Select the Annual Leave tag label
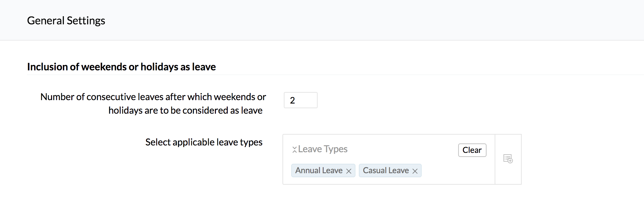Screen dimensions: 644x205 (x=319, y=170)
